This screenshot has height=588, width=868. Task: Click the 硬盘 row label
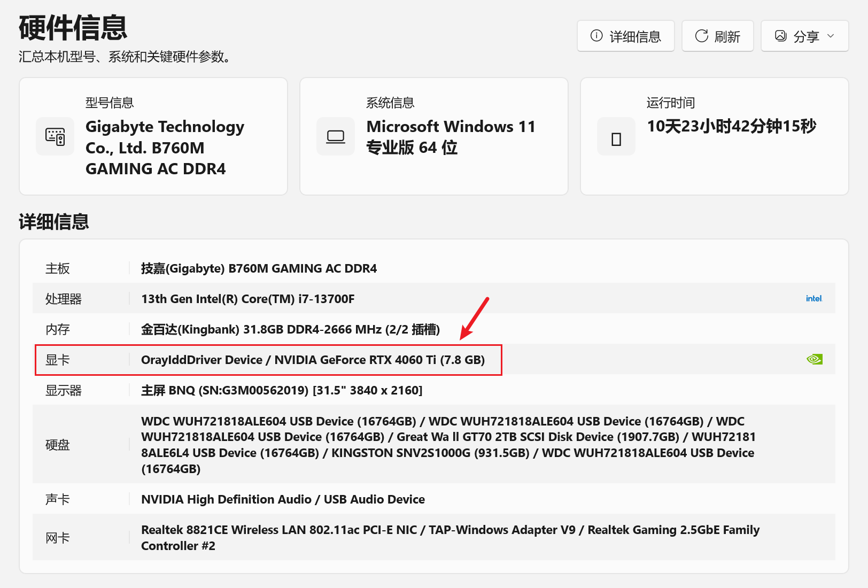click(58, 445)
